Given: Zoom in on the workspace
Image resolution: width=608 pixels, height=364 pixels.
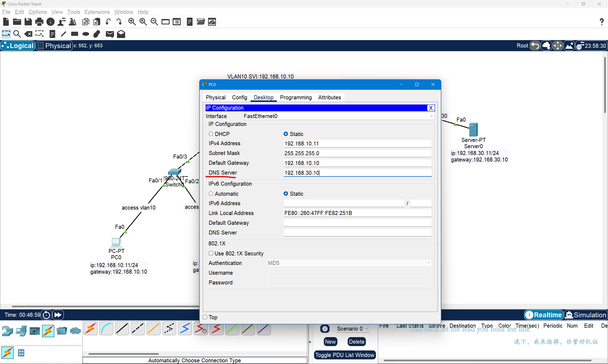Looking at the screenshot, I should [x=132, y=22].
